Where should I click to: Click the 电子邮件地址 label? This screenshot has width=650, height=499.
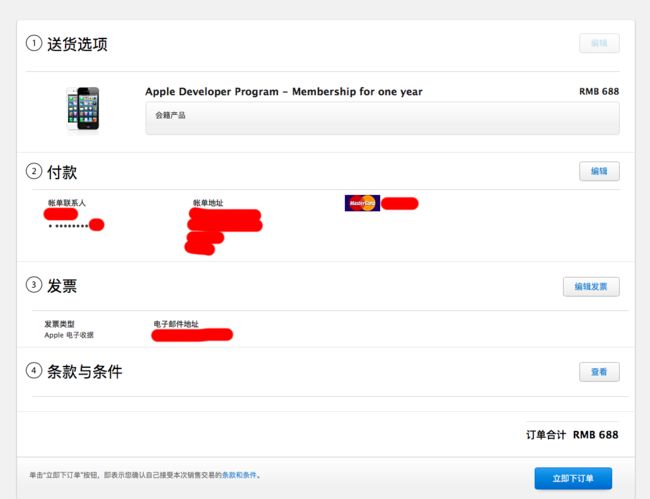[x=176, y=324]
